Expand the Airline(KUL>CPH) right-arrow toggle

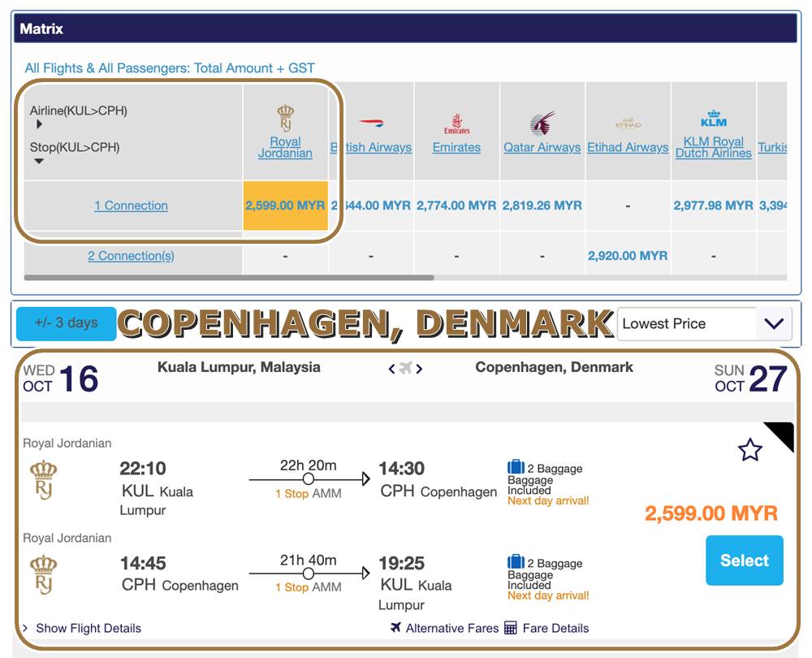tap(39, 124)
